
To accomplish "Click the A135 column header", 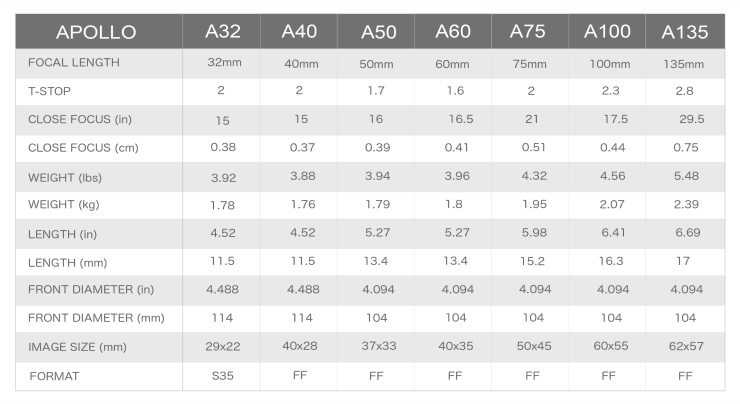I will pos(685,32).
